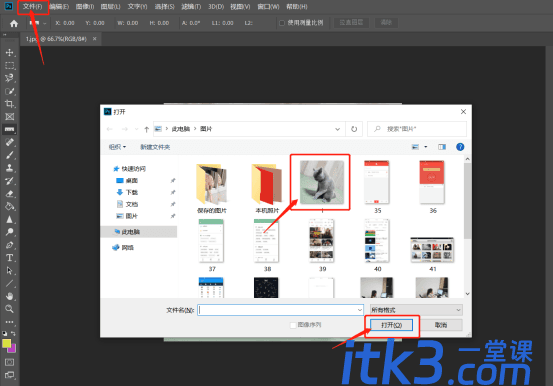553x386 pixels.
Task: Select the Ruler tool in toolbar
Action: (10, 129)
